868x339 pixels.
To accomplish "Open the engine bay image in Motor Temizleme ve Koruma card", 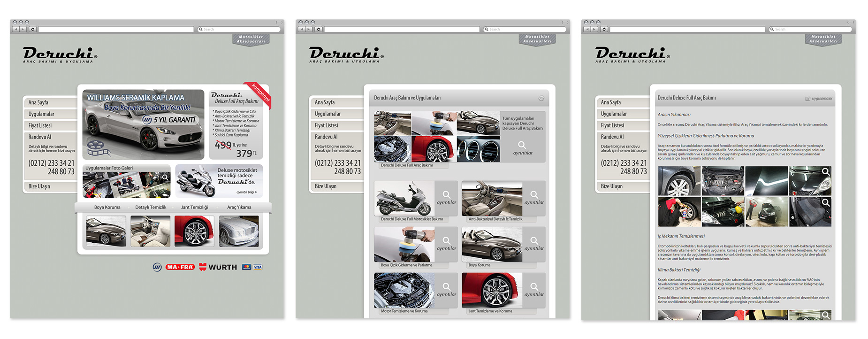I will coord(404,290).
